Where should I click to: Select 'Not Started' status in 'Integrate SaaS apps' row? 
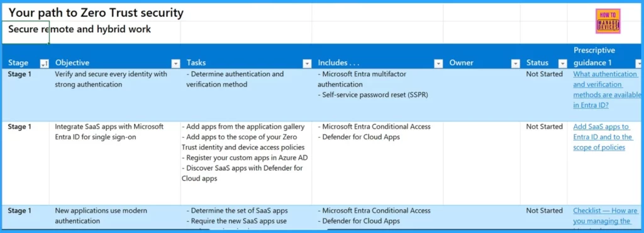tap(544, 163)
